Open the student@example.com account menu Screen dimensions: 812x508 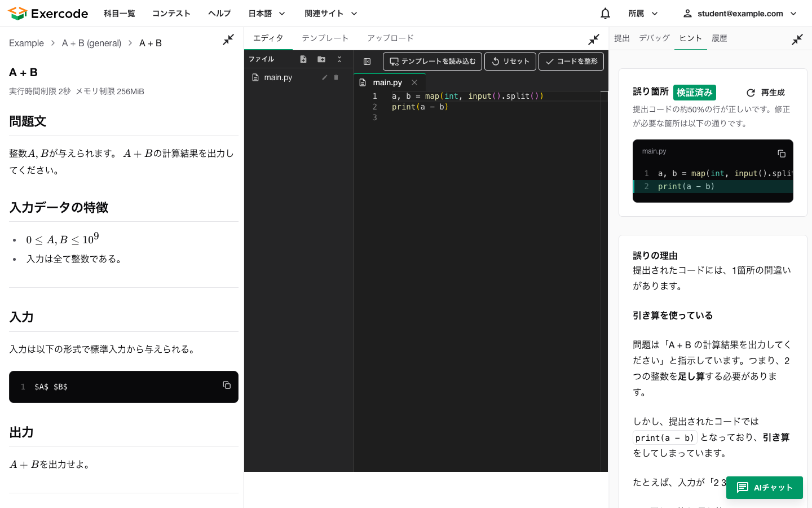pos(740,14)
